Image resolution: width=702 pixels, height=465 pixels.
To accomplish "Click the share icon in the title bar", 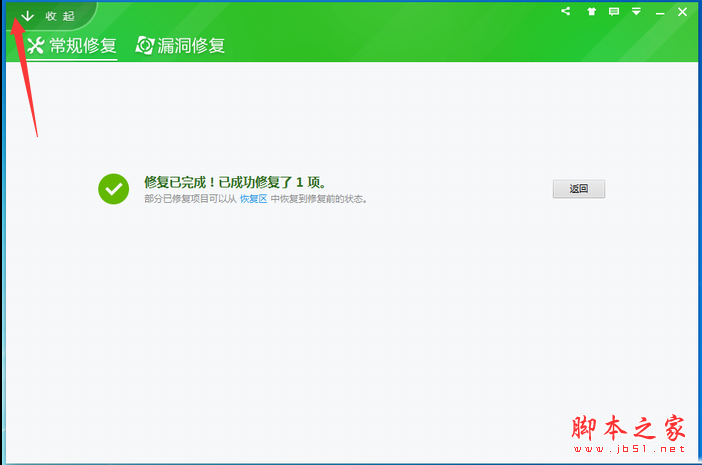I will pyautogui.click(x=565, y=11).
